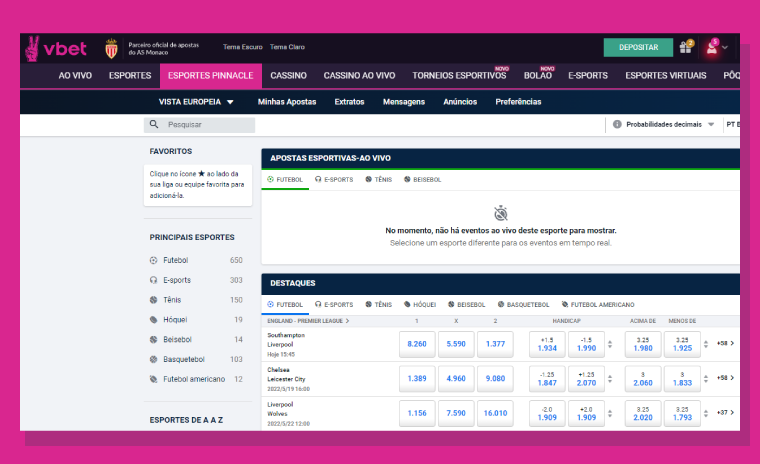Bet draw at 5.590 odds
760x464 pixels.
coord(456,344)
